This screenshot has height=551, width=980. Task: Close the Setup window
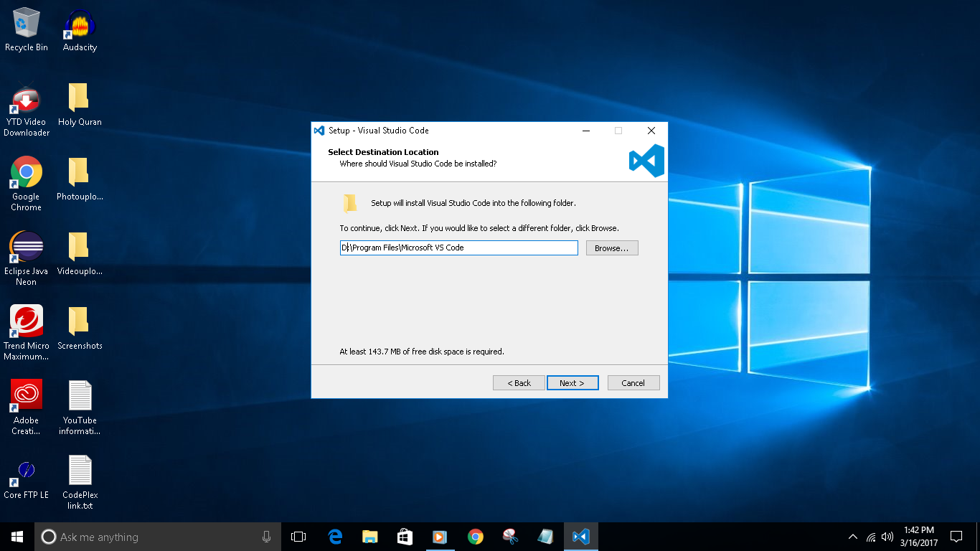click(651, 131)
